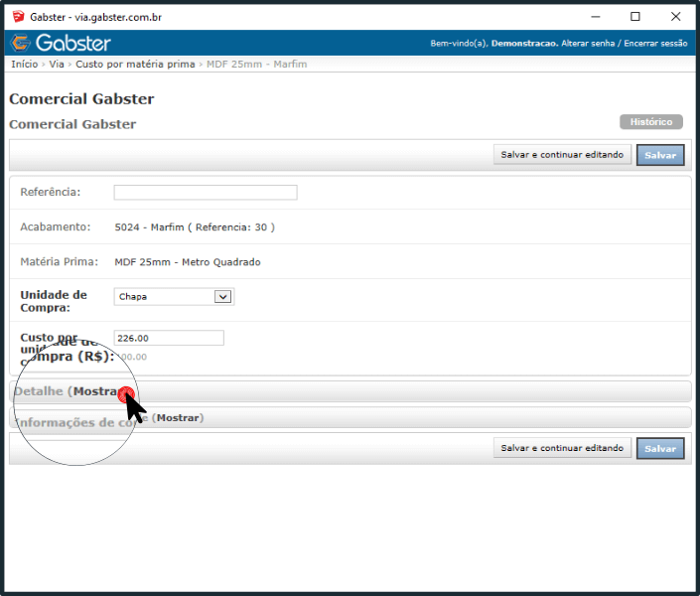Click the bottom Salvar button
This screenshot has height=596, width=700.
pos(660,449)
